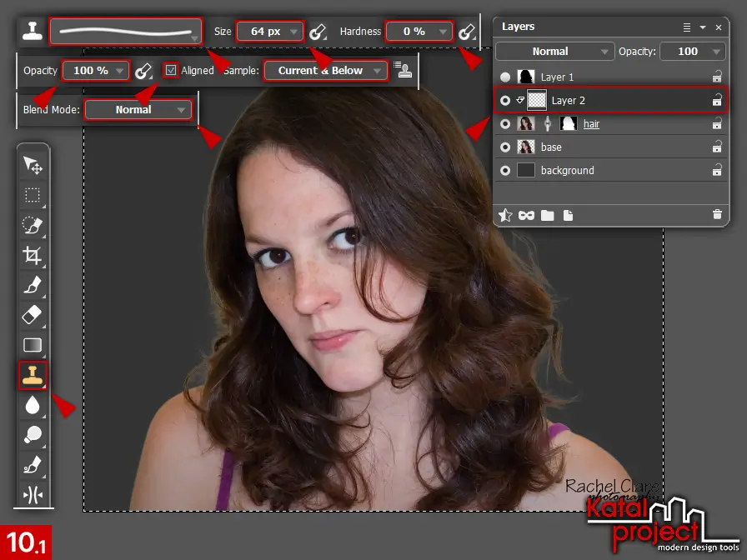Image resolution: width=747 pixels, height=560 pixels.
Task: Select the Eraser tool
Action: (x=33, y=315)
